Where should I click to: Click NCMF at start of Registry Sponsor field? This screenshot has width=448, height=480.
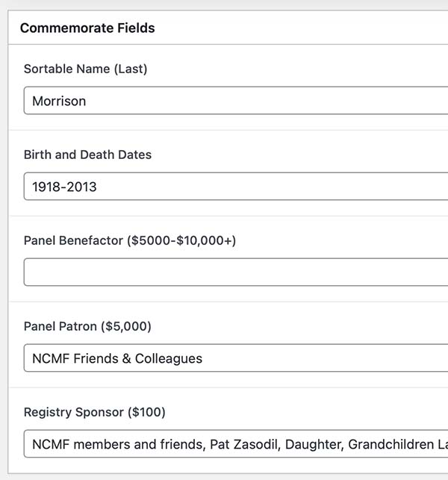(x=49, y=444)
